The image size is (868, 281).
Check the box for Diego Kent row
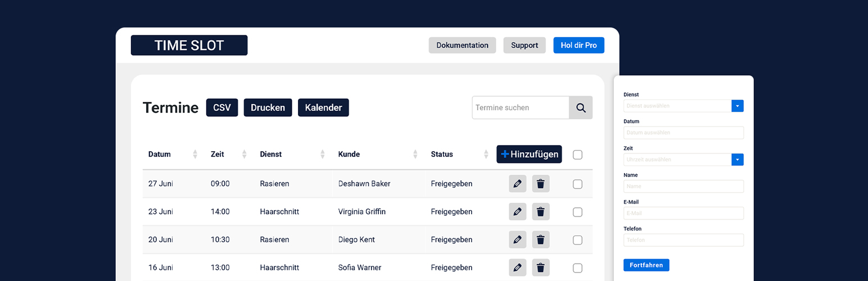[577, 240]
